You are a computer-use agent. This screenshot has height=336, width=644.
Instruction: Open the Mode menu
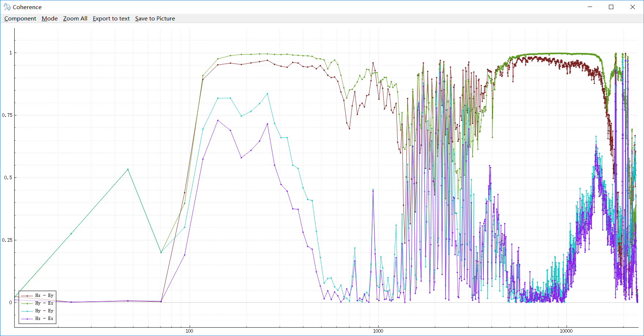(50, 19)
